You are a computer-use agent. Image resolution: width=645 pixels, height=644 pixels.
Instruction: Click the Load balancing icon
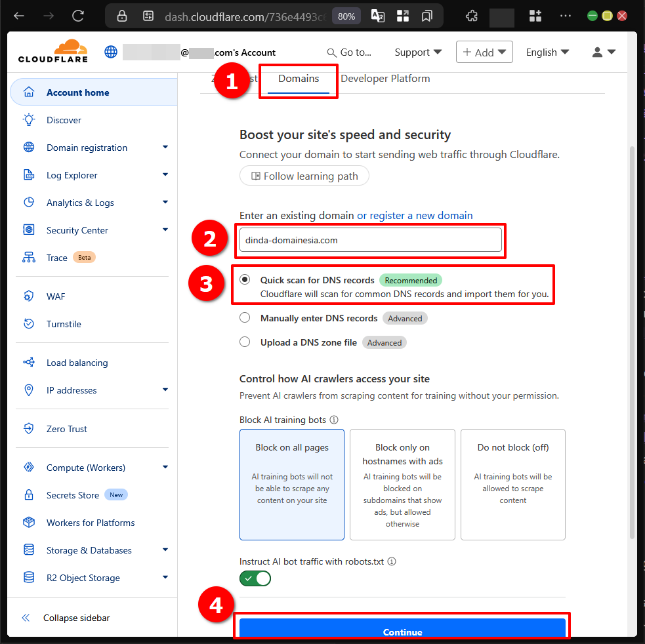tap(29, 362)
